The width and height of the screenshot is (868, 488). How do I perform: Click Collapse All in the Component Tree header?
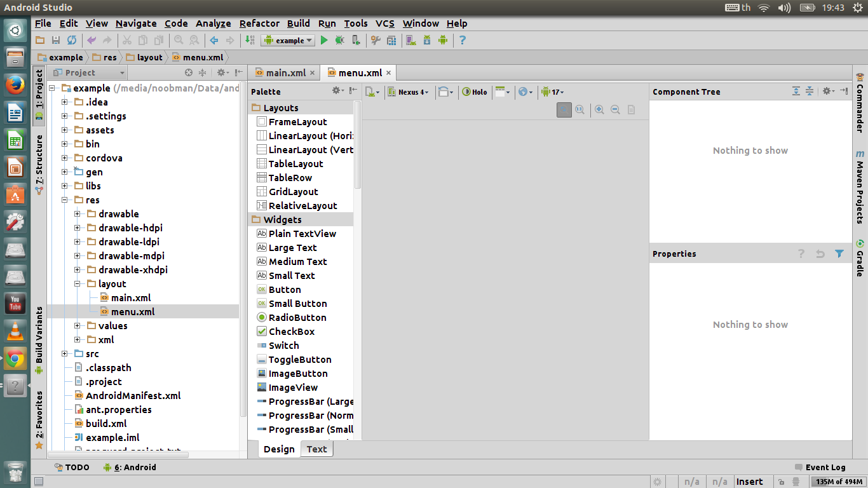pyautogui.click(x=810, y=91)
